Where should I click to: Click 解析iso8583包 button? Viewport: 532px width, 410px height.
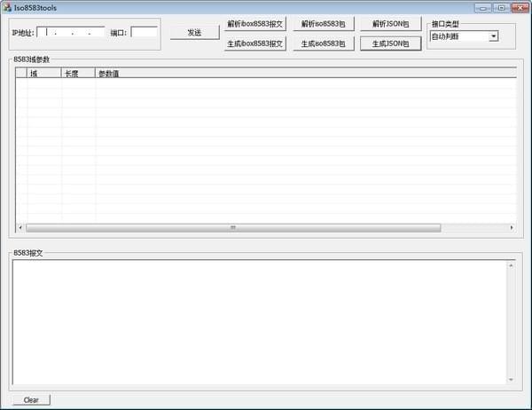point(324,24)
